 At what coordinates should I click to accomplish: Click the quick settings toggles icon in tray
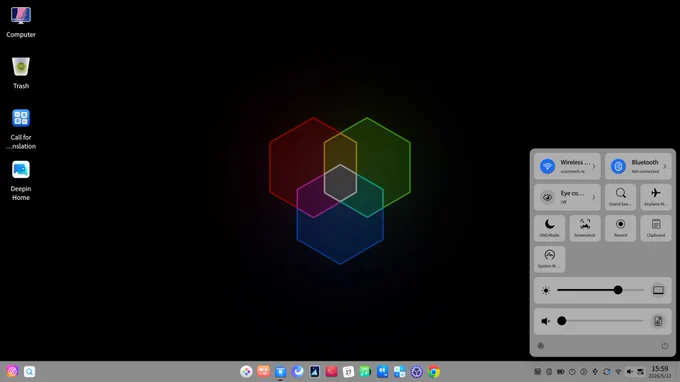[x=641, y=372]
